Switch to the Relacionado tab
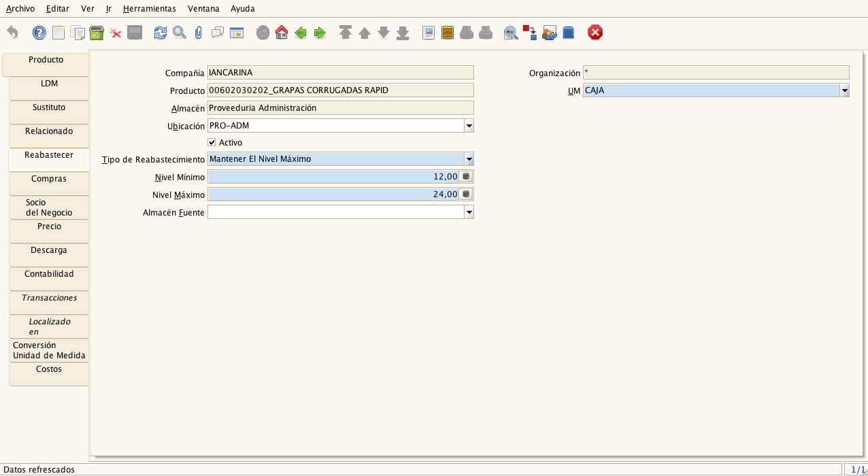Image resolution: width=868 pixels, height=476 pixels. click(49, 135)
